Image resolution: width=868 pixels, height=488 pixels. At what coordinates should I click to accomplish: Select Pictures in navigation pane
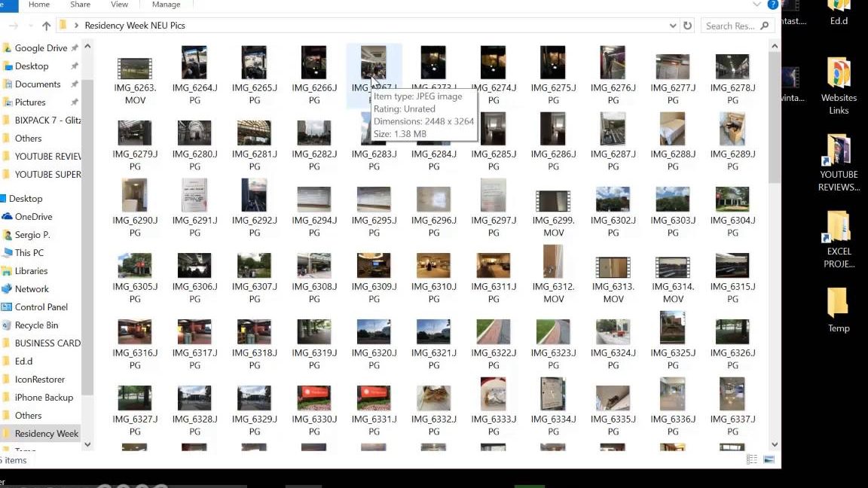[x=30, y=102]
